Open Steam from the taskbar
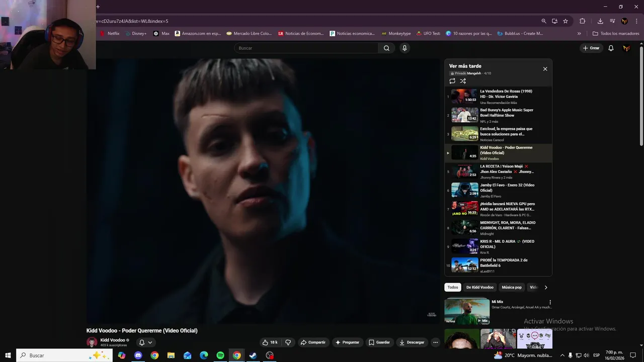This screenshot has width=644, height=362. (253, 355)
